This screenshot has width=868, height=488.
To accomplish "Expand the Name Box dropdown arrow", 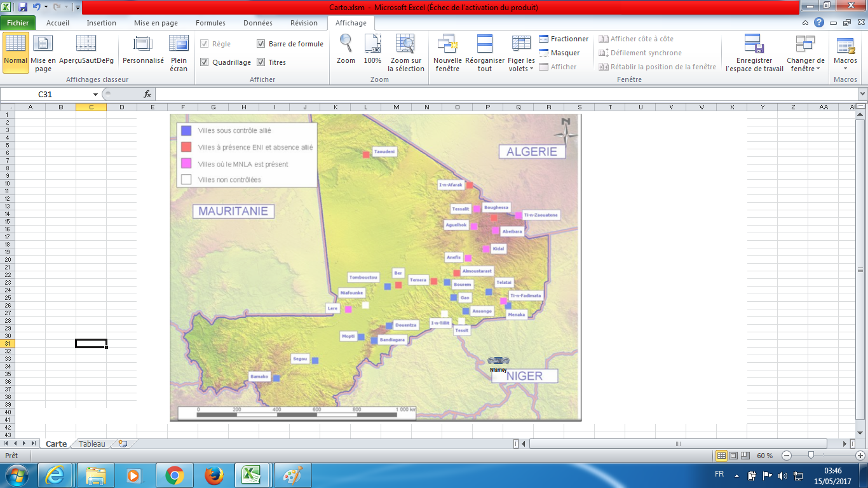I will tap(95, 94).
